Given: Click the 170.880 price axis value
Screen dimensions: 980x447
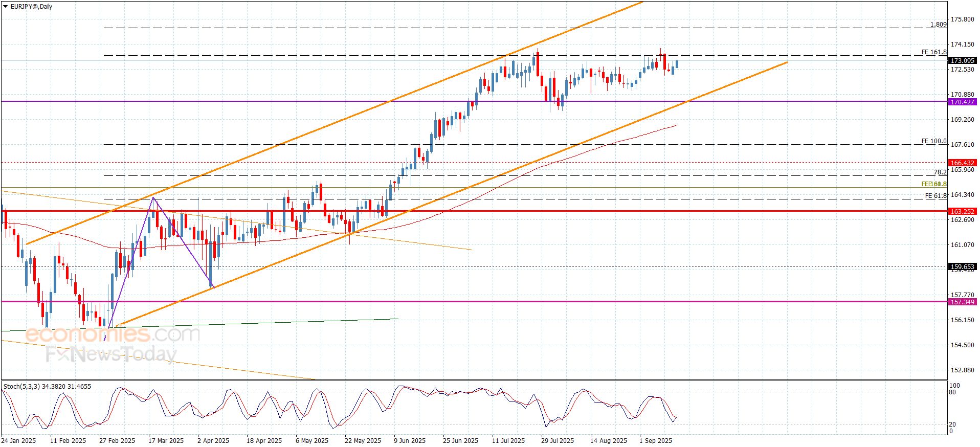Looking at the screenshot, I should [x=962, y=95].
